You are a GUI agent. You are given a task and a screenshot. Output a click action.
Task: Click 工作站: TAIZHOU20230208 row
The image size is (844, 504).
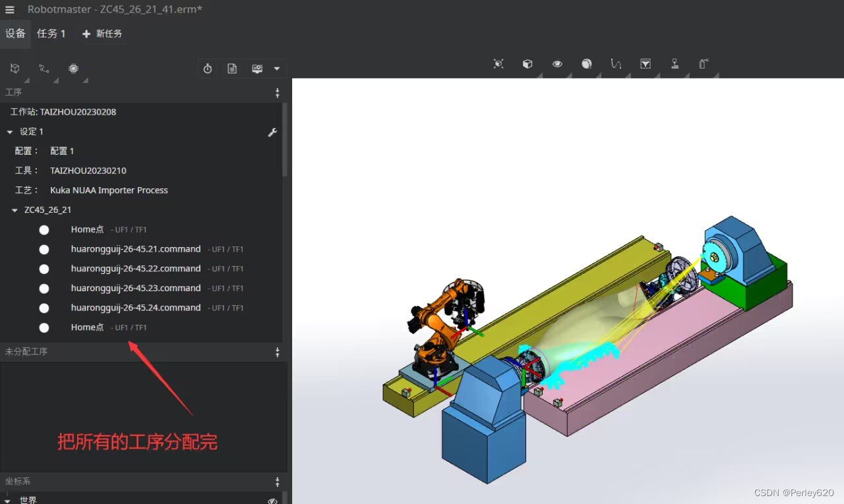coord(63,112)
